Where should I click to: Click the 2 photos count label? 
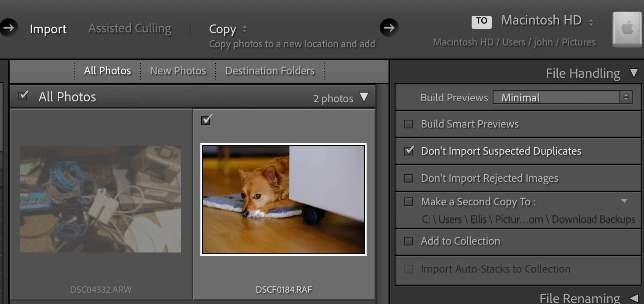pyautogui.click(x=333, y=99)
